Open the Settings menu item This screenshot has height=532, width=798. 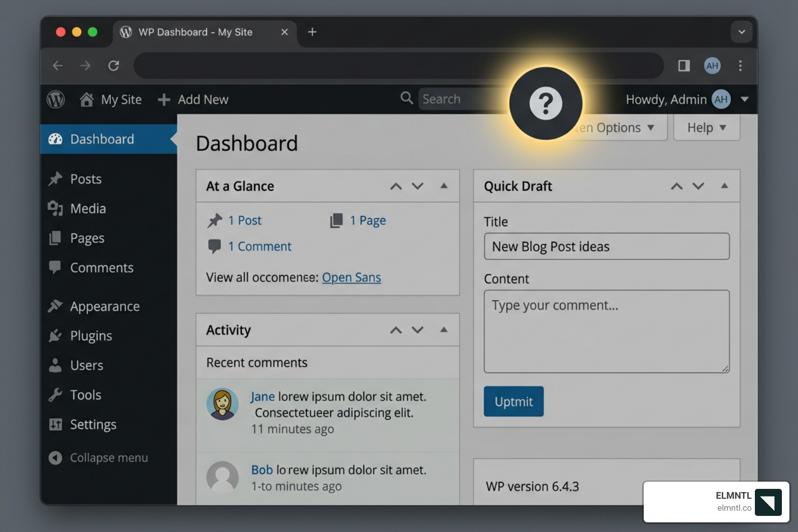point(93,424)
